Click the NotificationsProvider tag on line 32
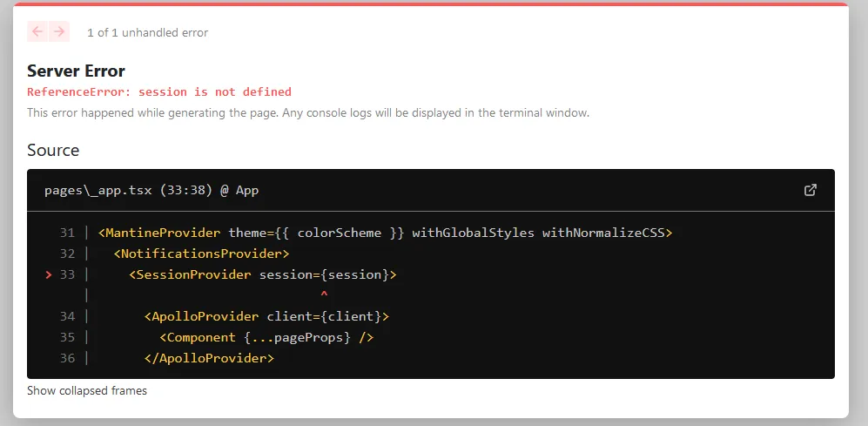The width and height of the screenshot is (868, 426). pos(201,254)
